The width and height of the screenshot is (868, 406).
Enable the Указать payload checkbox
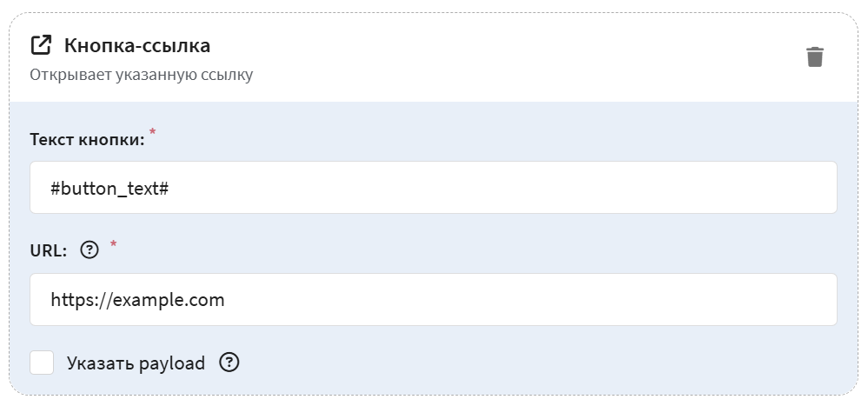(42, 363)
